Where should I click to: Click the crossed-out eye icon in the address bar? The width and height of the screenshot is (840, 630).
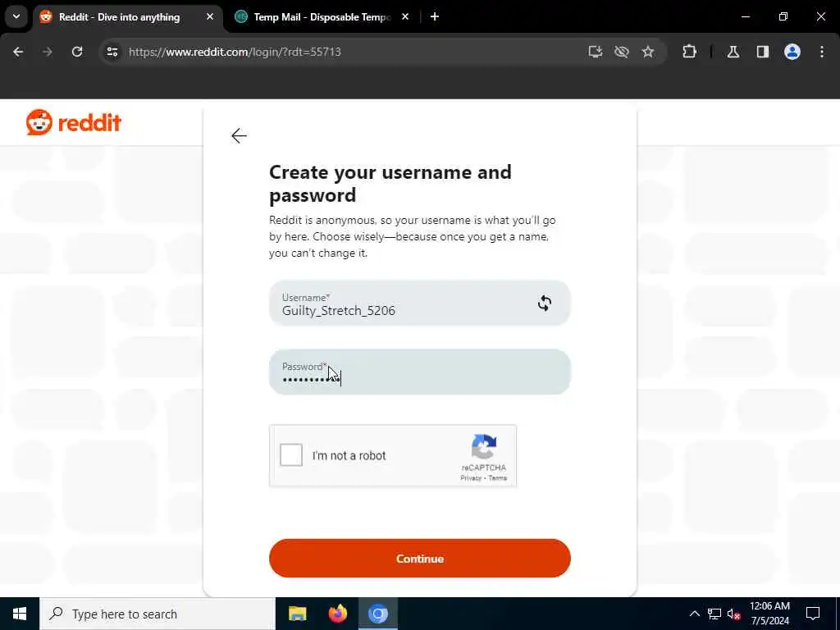click(622, 52)
